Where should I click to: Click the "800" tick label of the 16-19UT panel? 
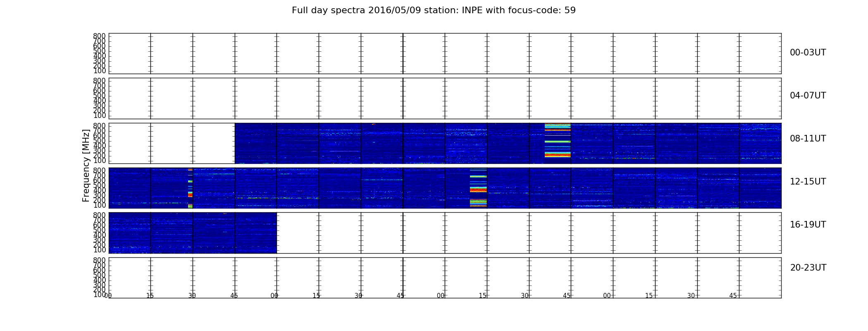99,215
